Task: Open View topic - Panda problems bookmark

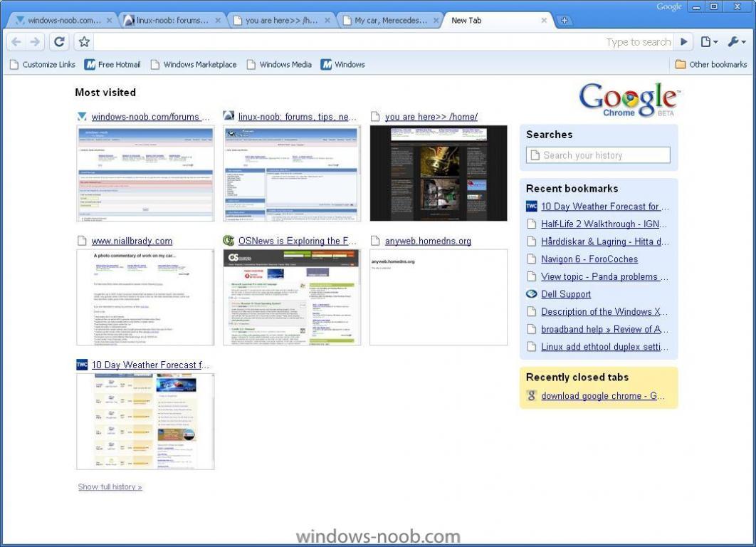Action: click(604, 277)
